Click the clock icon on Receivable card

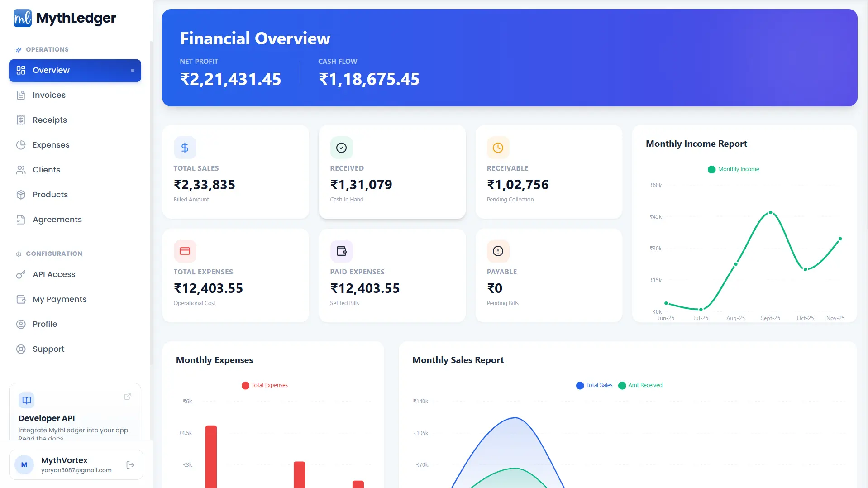pyautogui.click(x=498, y=147)
